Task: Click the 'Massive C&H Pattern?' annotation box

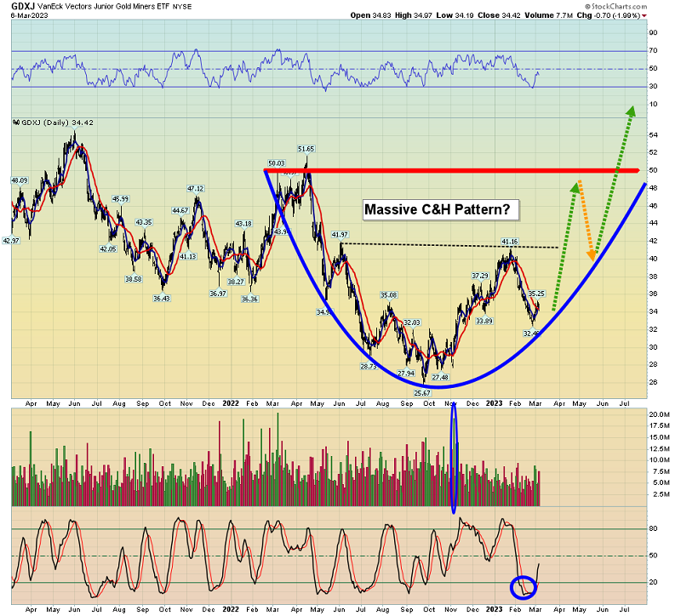Action: click(441, 209)
